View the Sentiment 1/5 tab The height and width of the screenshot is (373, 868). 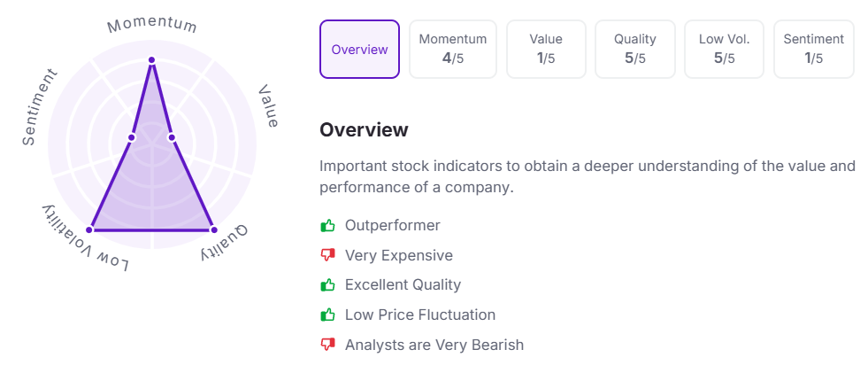click(814, 50)
